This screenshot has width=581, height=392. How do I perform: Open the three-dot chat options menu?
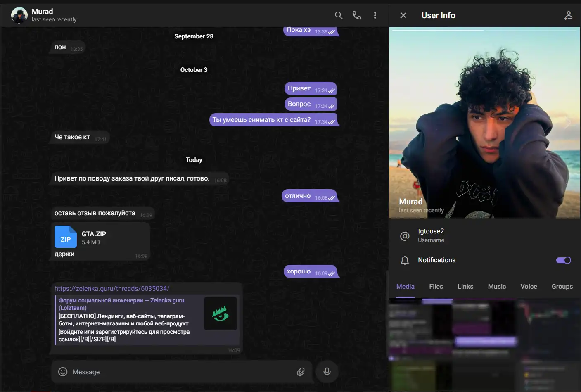click(x=375, y=15)
